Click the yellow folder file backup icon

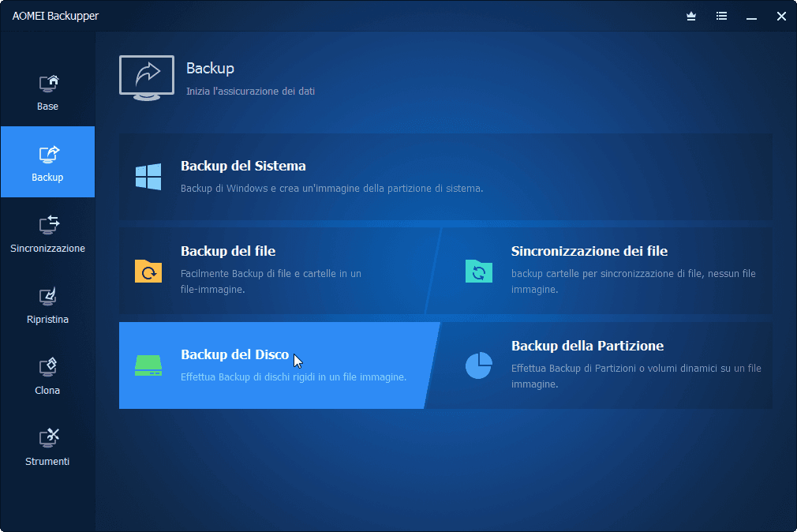click(148, 271)
